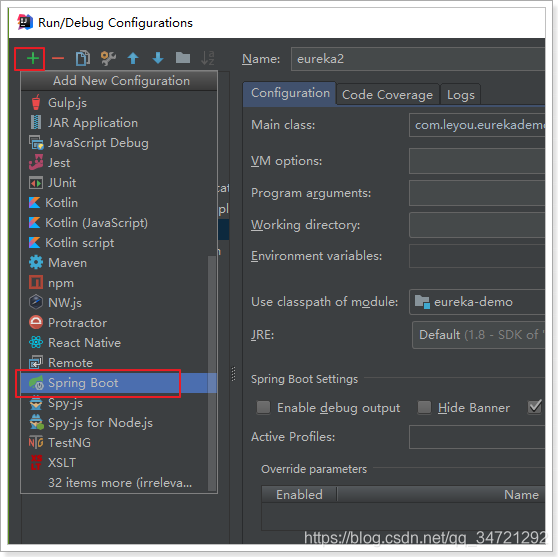Click the Sort Configurations alphabetically icon
The width and height of the screenshot is (558, 557).
point(208,58)
